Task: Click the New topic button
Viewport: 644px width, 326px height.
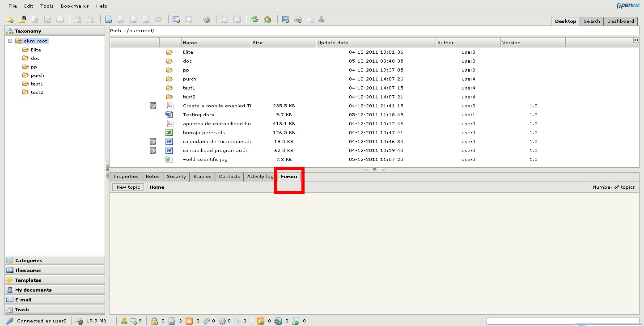Action: [128, 187]
